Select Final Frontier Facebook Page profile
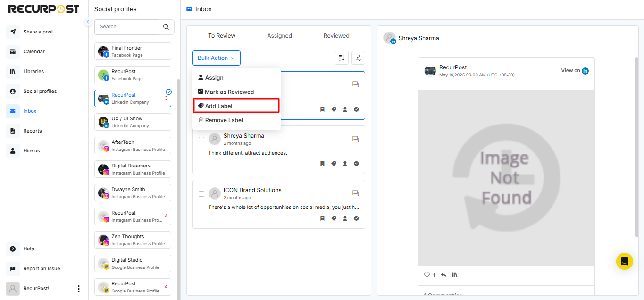 133,51
